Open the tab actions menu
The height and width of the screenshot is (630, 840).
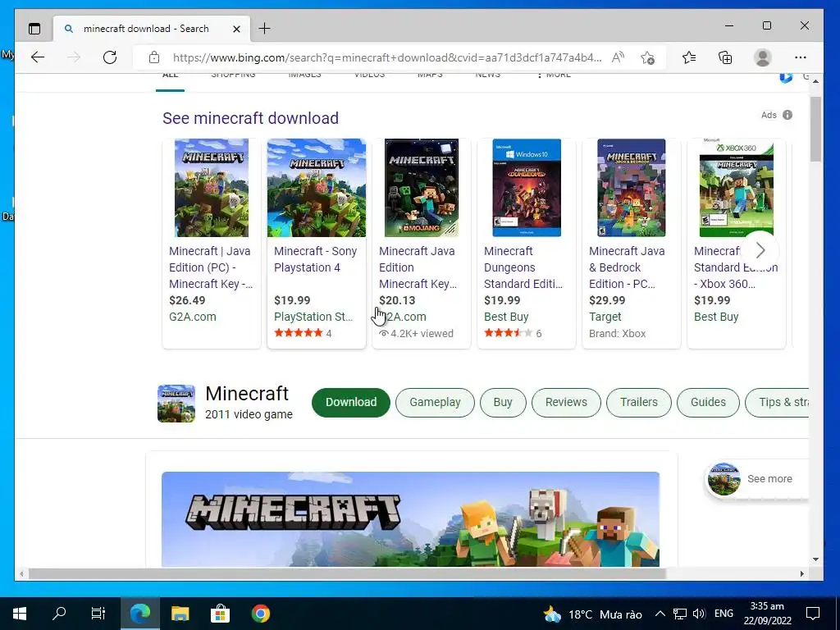coord(34,29)
